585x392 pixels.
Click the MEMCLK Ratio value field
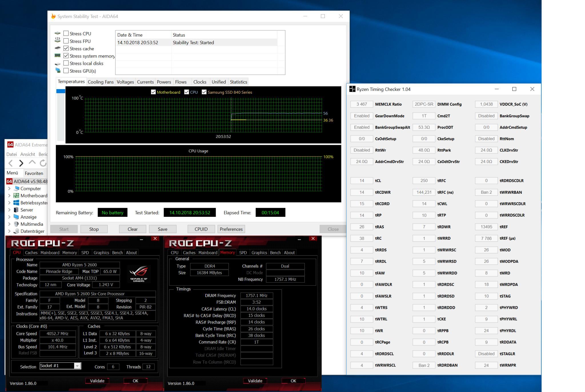362,104
